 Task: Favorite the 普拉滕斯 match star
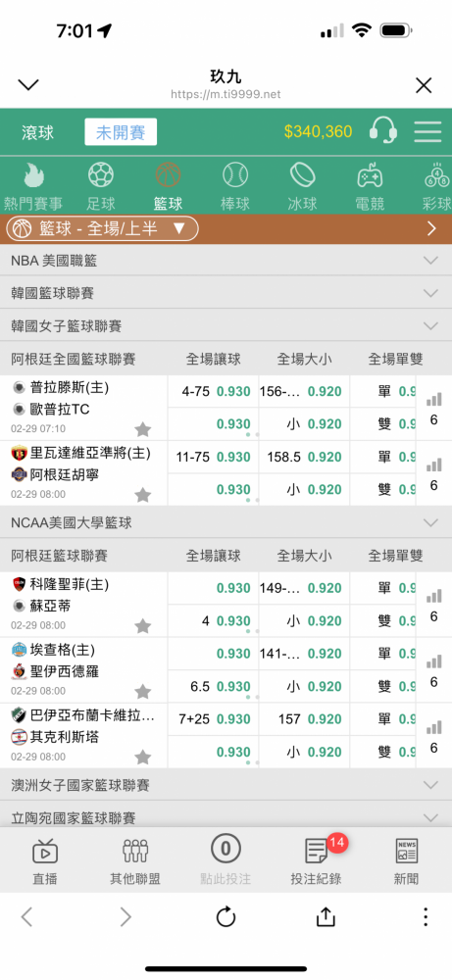tap(143, 429)
